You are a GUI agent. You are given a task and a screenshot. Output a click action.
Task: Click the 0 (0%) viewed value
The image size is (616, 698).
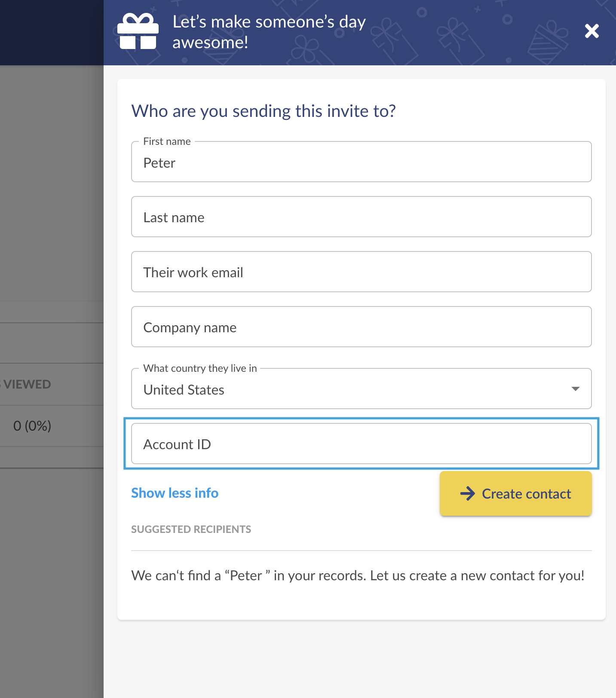coord(32,426)
